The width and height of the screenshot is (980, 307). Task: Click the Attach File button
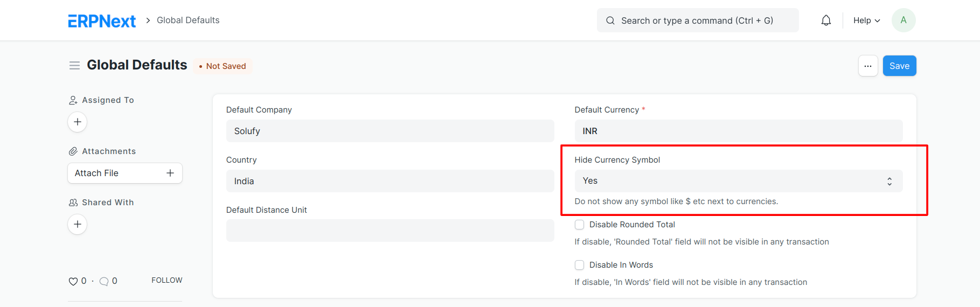pyautogui.click(x=125, y=173)
